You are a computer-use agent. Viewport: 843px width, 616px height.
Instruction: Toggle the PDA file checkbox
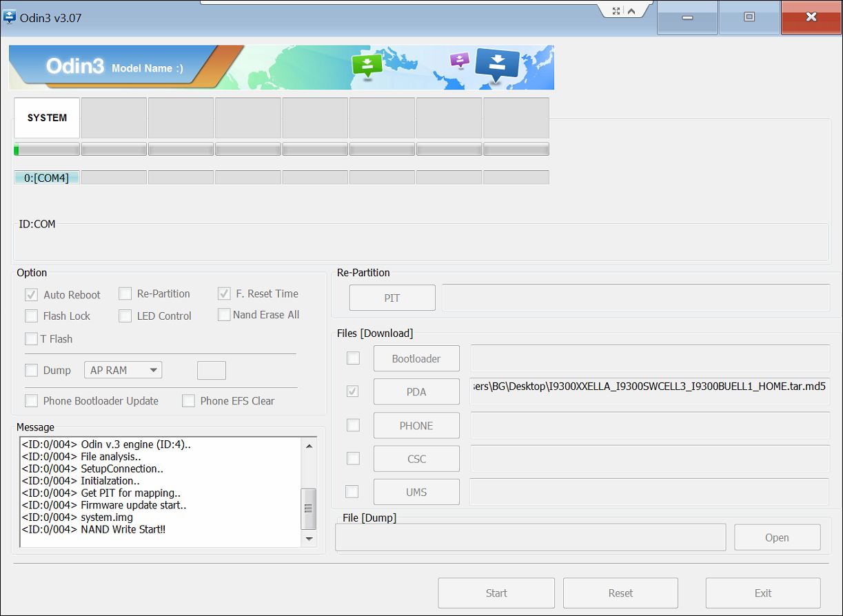(353, 391)
